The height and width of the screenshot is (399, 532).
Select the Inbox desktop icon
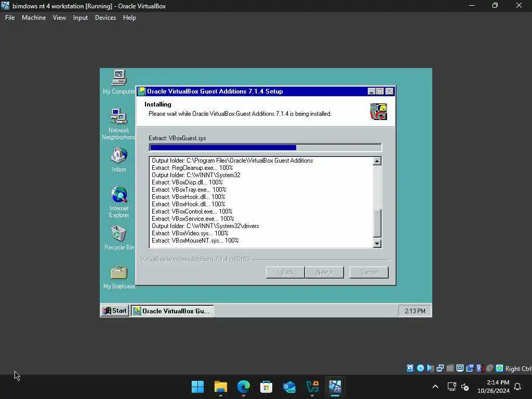coord(119,160)
